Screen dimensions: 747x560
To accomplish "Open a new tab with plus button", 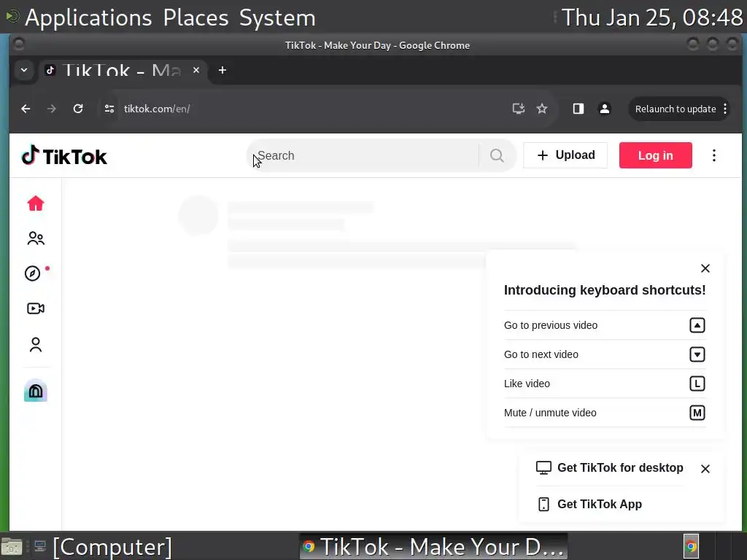I will pos(222,71).
